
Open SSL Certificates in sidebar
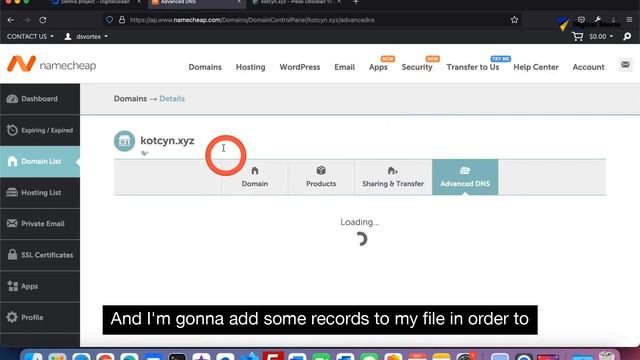pyautogui.click(x=40, y=255)
